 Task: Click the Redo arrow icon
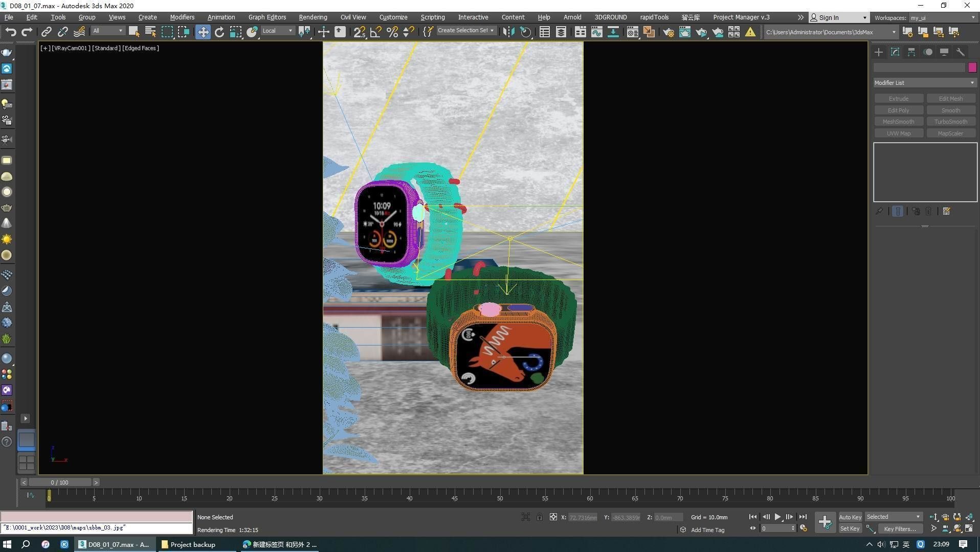pos(27,32)
